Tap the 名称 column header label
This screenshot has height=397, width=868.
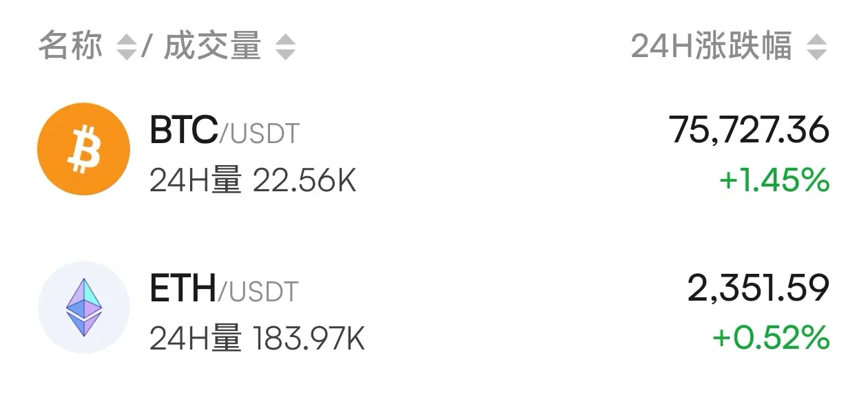70,47
